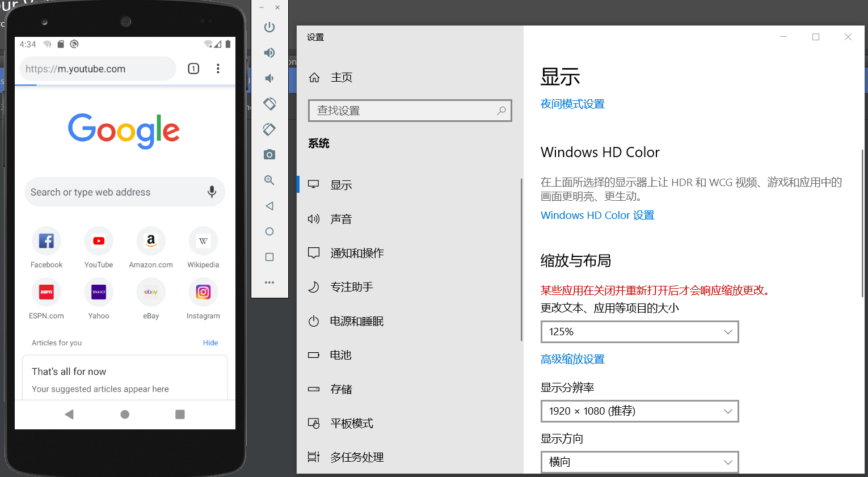Open YouTube shortcut tile
Viewport: 868px width, 477px height.
[99, 248]
